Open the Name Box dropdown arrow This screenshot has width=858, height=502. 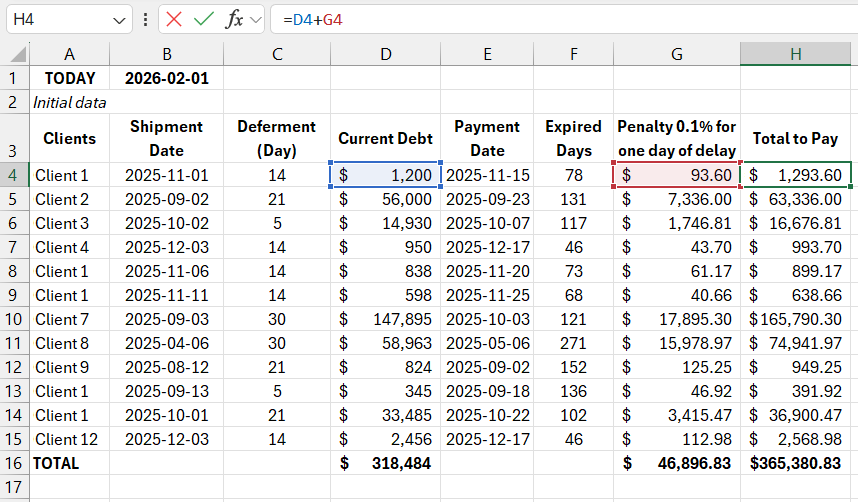119,19
